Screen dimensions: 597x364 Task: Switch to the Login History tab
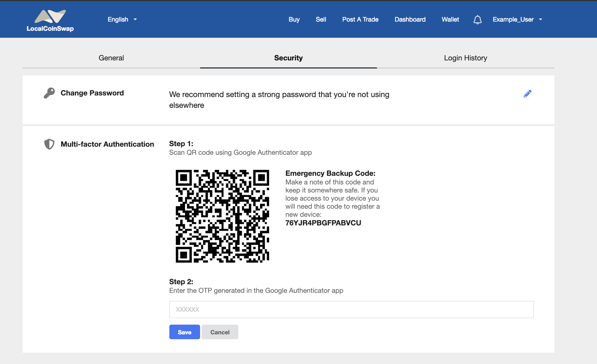[x=465, y=58]
